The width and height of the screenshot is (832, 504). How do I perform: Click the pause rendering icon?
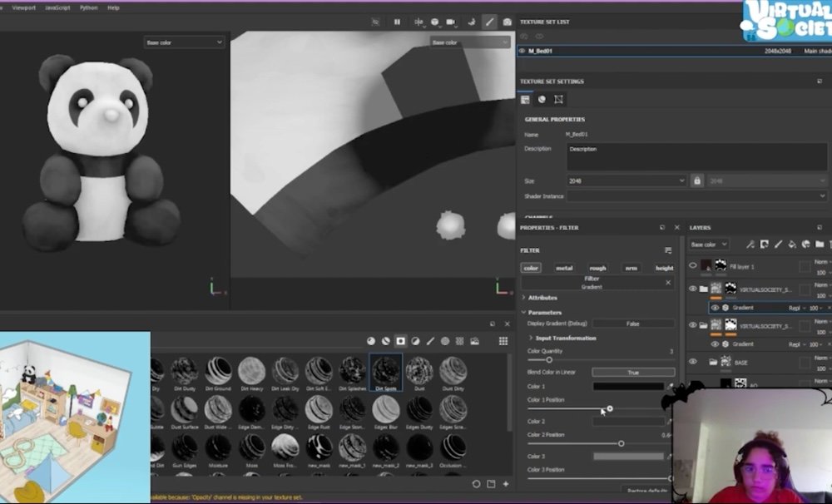pyautogui.click(x=397, y=22)
